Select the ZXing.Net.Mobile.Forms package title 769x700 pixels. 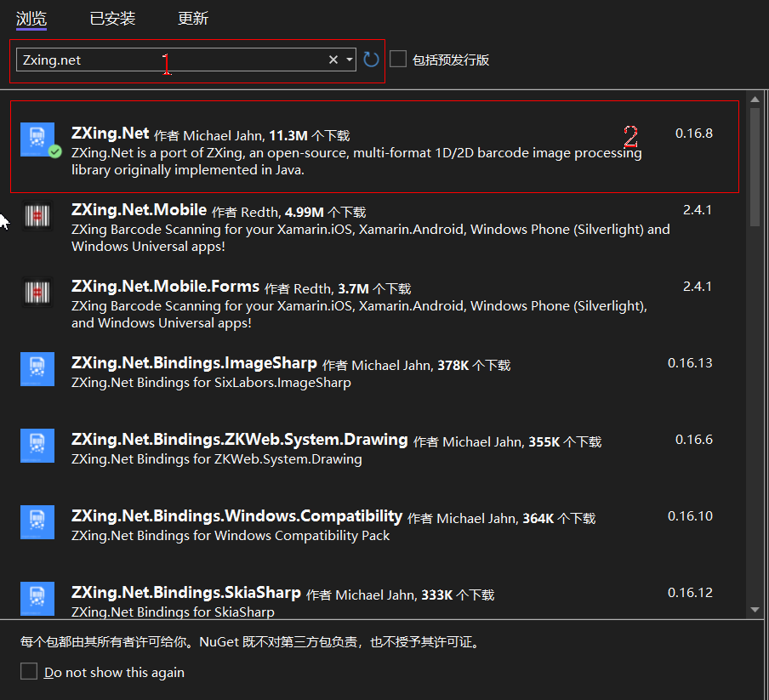(165, 287)
